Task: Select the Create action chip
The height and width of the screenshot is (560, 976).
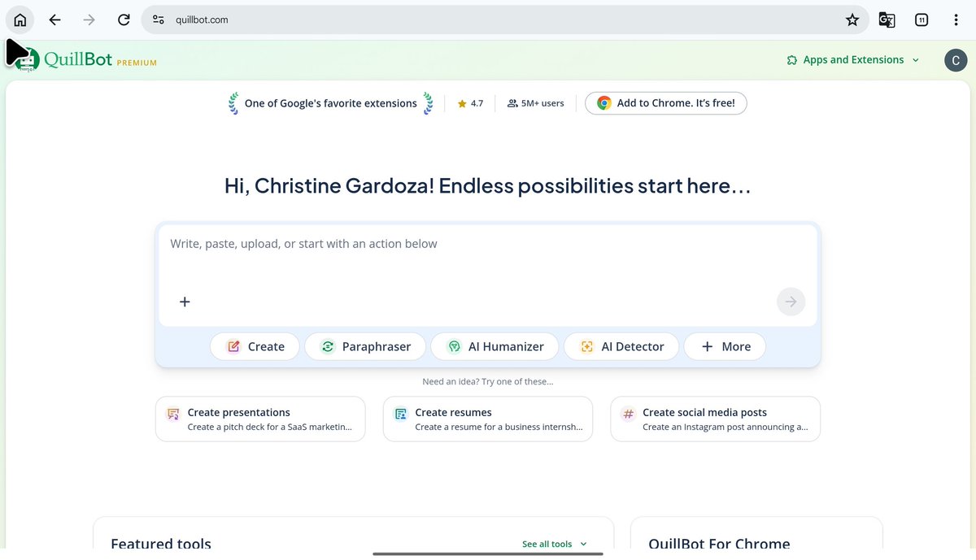Action: click(x=255, y=346)
